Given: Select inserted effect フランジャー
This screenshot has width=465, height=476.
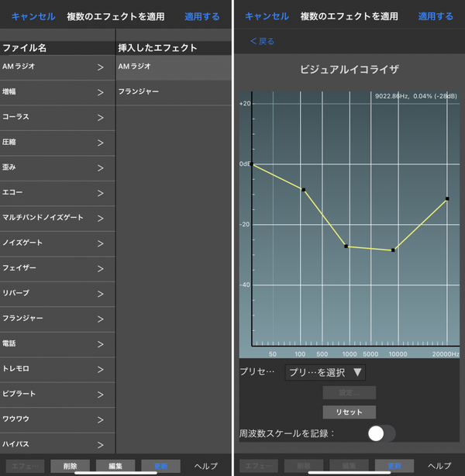Looking at the screenshot, I should point(174,92).
